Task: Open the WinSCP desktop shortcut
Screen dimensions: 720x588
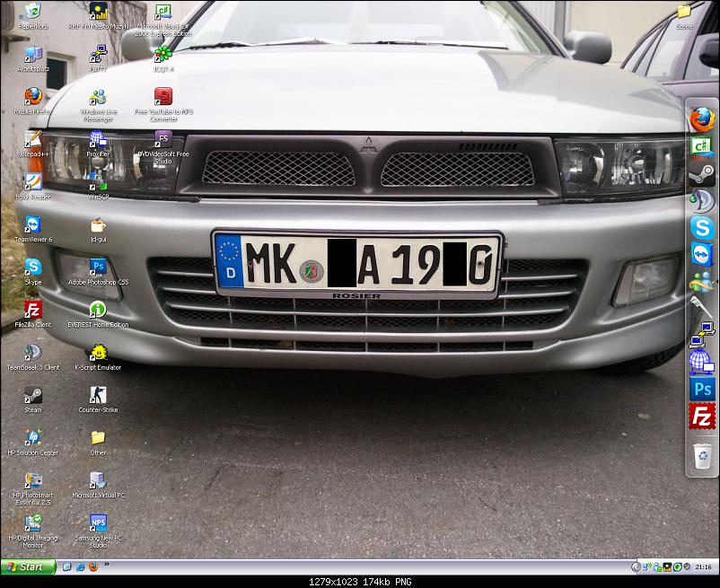Action: tap(98, 182)
